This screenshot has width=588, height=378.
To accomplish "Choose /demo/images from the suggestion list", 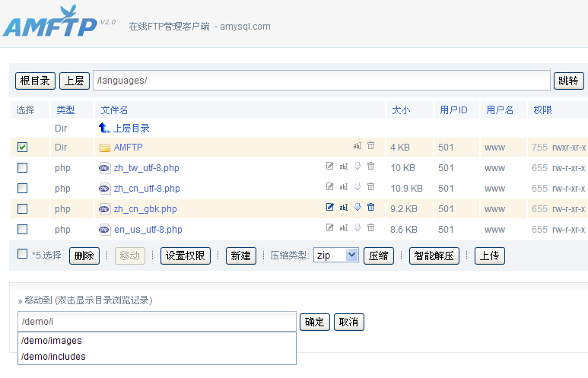I will coord(52,341).
